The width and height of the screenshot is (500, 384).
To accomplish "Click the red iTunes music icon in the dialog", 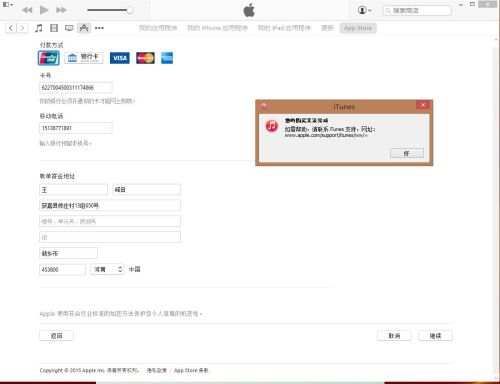I will (x=272, y=126).
